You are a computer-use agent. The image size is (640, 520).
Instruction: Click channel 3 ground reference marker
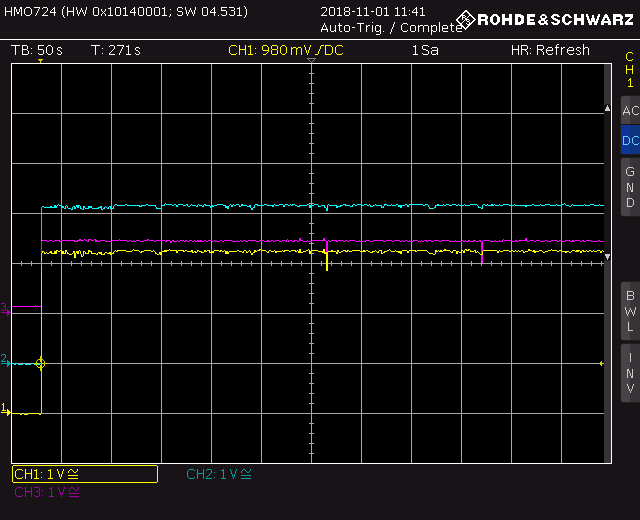click(5, 309)
